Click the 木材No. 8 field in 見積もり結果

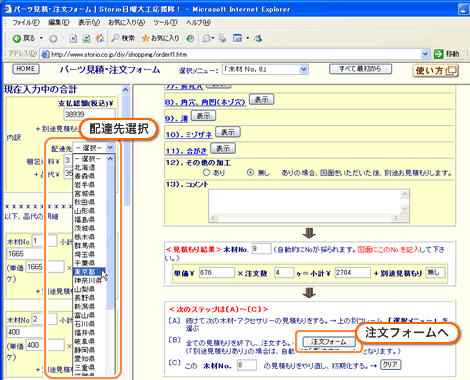pyautogui.click(x=261, y=249)
